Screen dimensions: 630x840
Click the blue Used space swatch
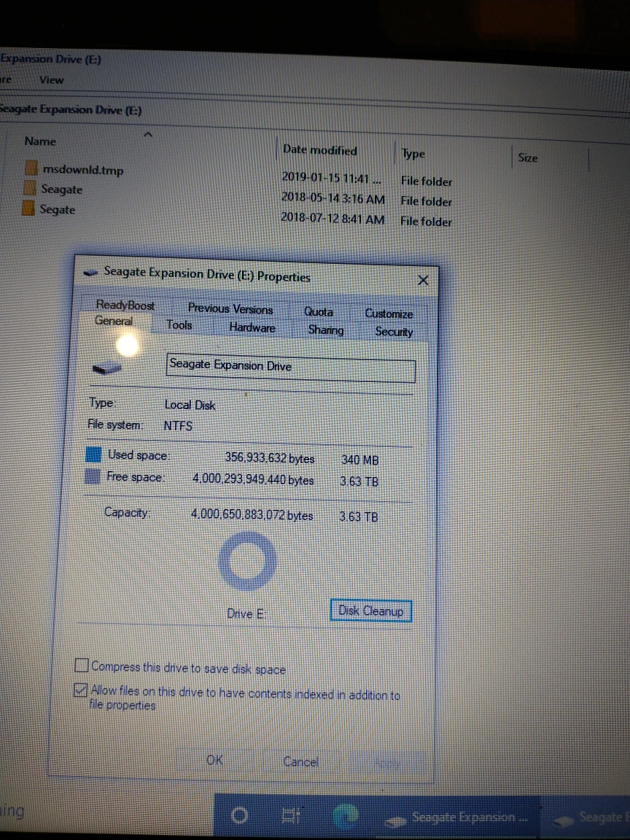point(93,455)
